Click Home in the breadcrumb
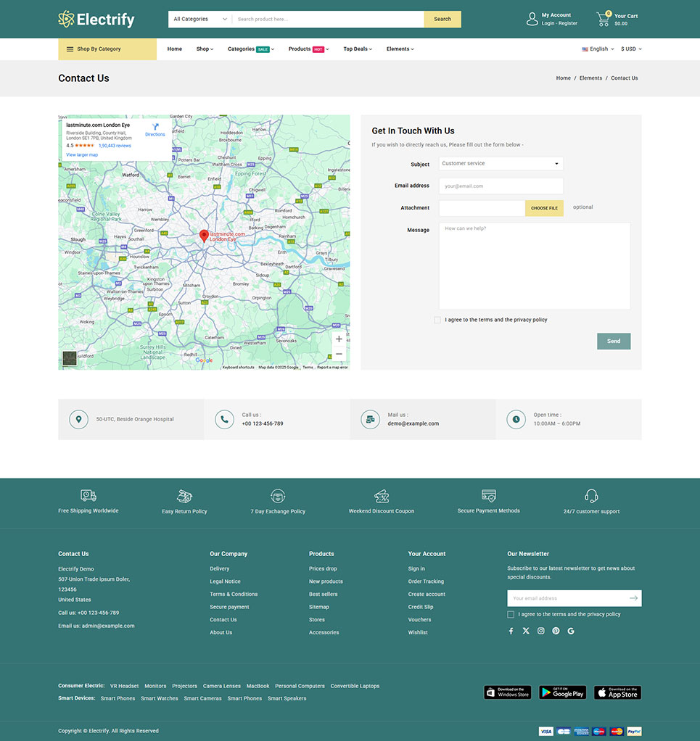This screenshot has height=741, width=700. (x=564, y=78)
